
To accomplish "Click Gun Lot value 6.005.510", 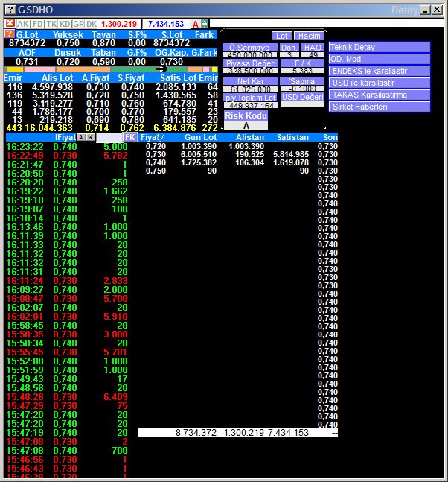I will click(x=199, y=154).
